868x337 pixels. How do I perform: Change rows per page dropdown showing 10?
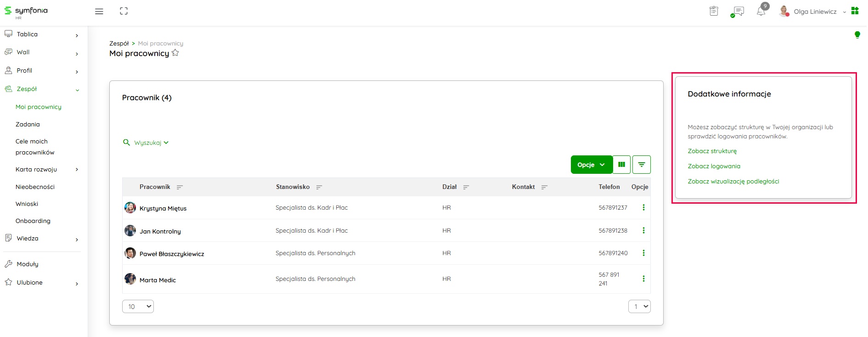tap(138, 307)
